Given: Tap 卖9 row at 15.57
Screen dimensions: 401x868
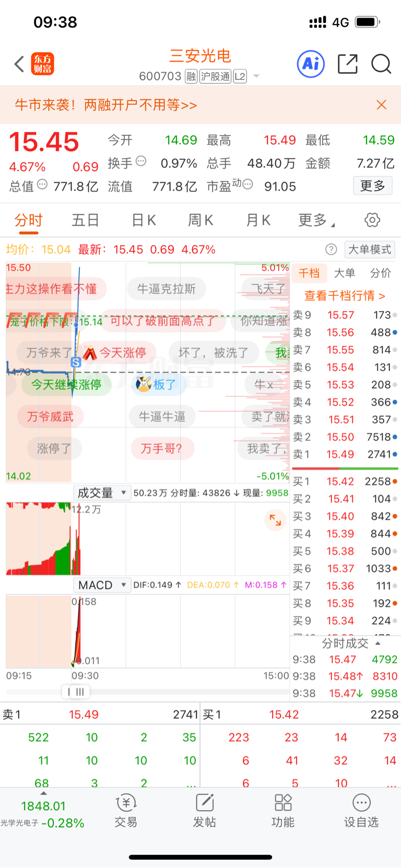Looking at the screenshot, I should [345, 315].
